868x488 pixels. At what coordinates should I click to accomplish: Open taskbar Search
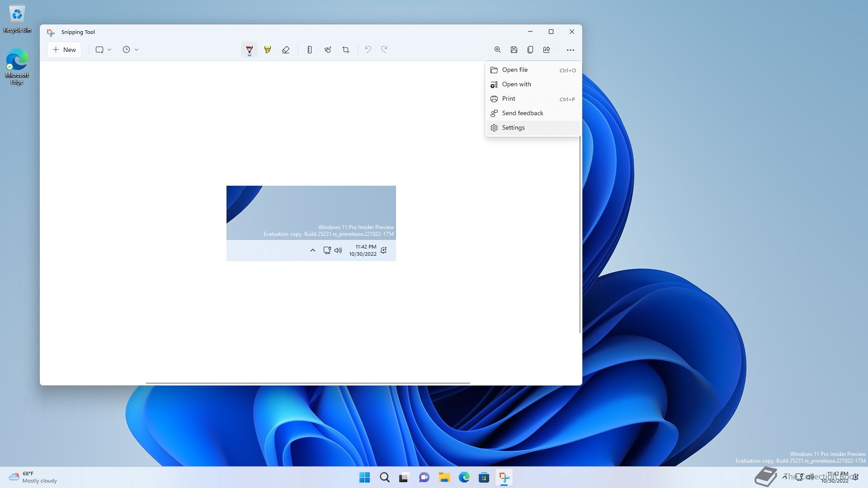click(x=385, y=478)
